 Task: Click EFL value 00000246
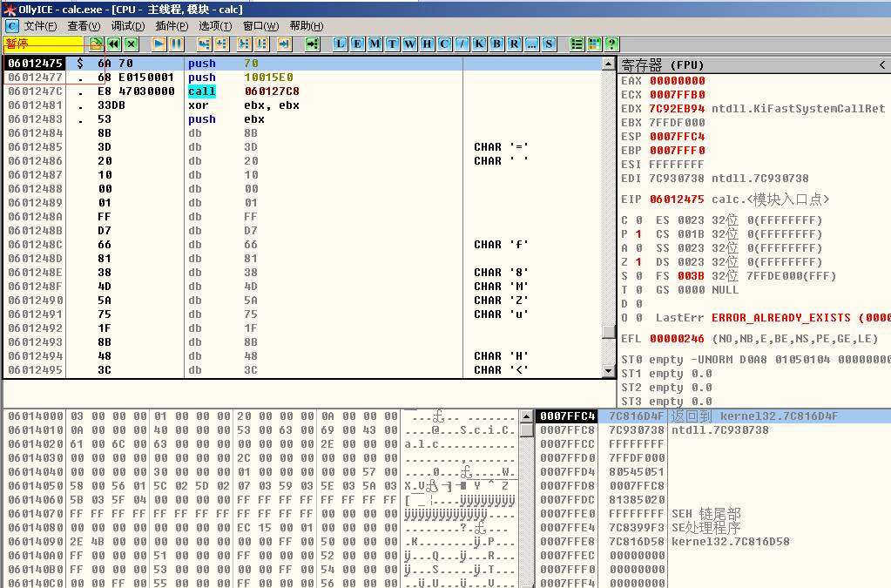tap(678, 339)
